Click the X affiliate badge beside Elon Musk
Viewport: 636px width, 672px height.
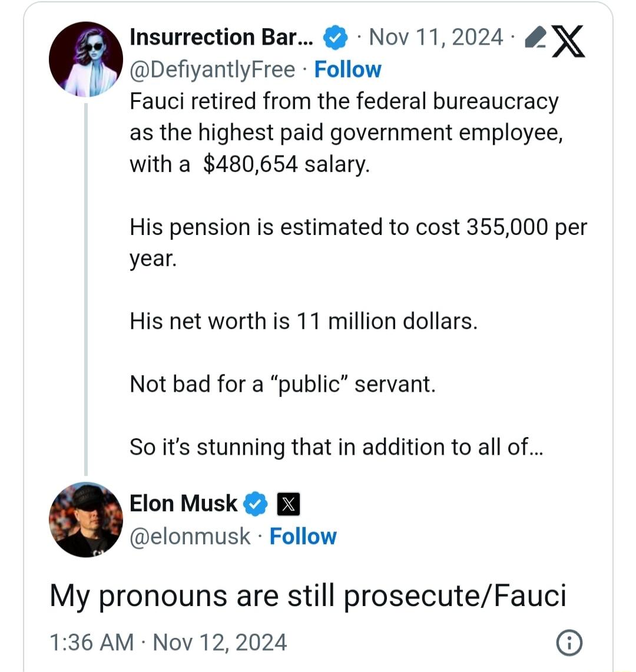[289, 504]
